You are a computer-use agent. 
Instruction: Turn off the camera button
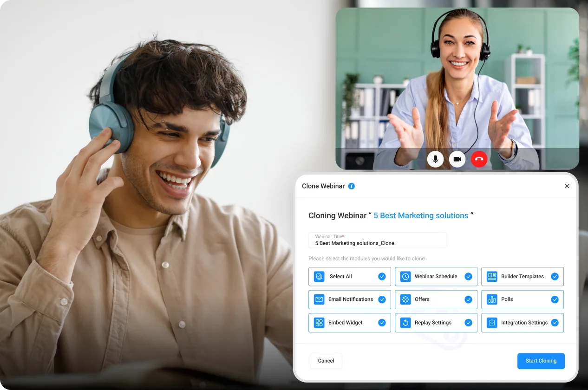(x=457, y=159)
